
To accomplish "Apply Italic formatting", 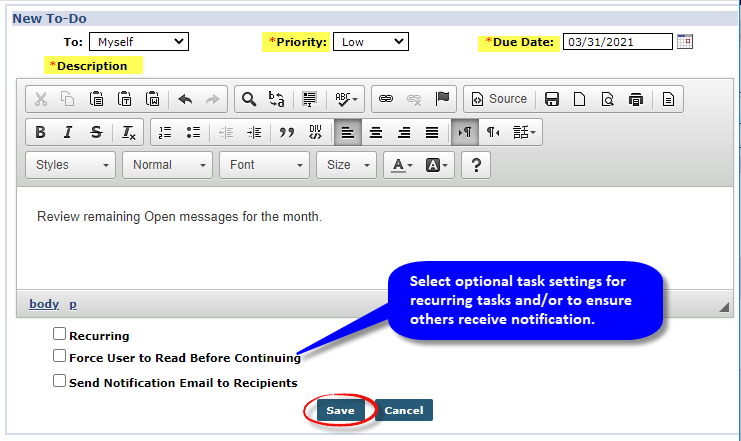I will pos(68,132).
